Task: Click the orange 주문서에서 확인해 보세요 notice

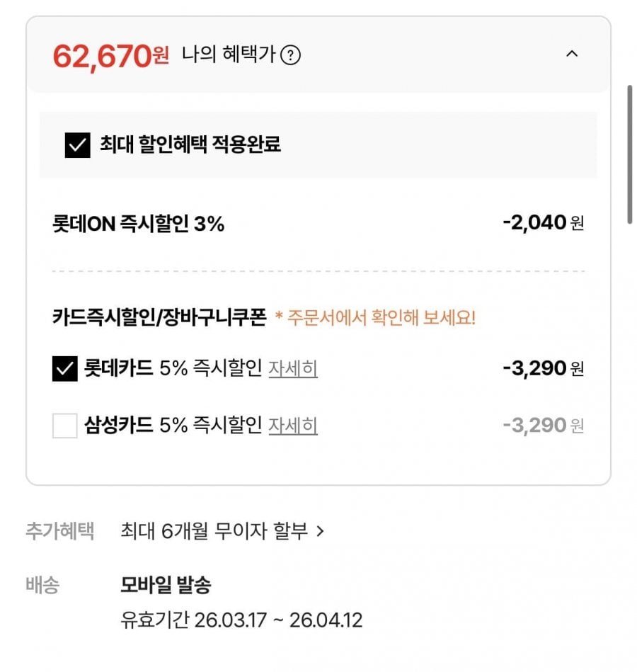Action: [x=375, y=318]
